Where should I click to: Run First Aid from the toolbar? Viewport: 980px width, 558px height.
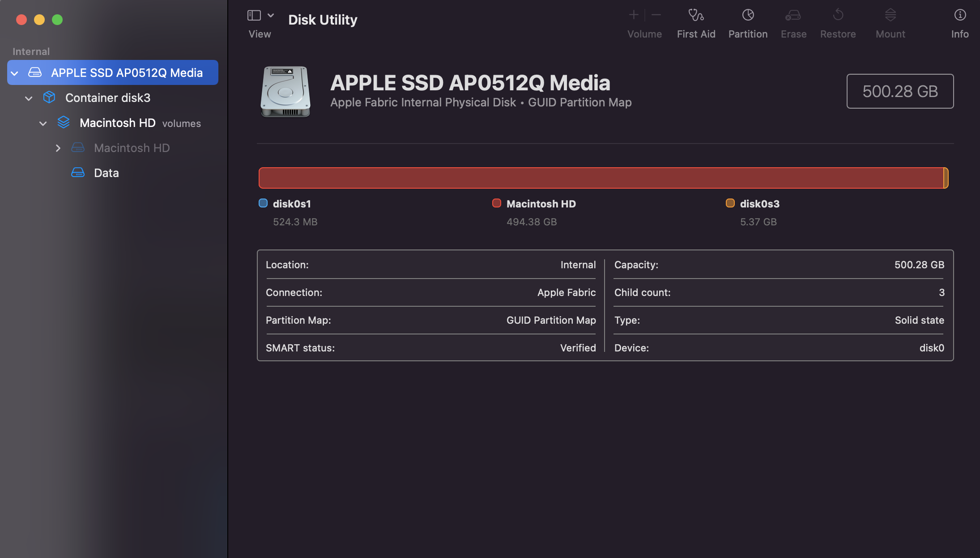696,16
